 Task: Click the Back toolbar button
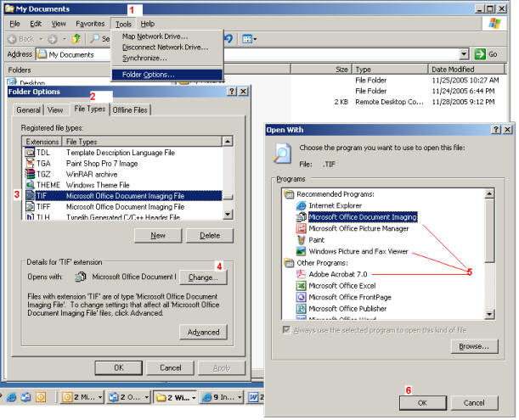pos(21,39)
